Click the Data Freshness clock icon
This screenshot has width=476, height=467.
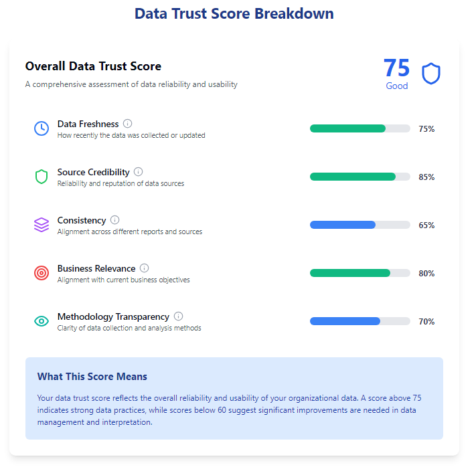[x=42, y=128]
